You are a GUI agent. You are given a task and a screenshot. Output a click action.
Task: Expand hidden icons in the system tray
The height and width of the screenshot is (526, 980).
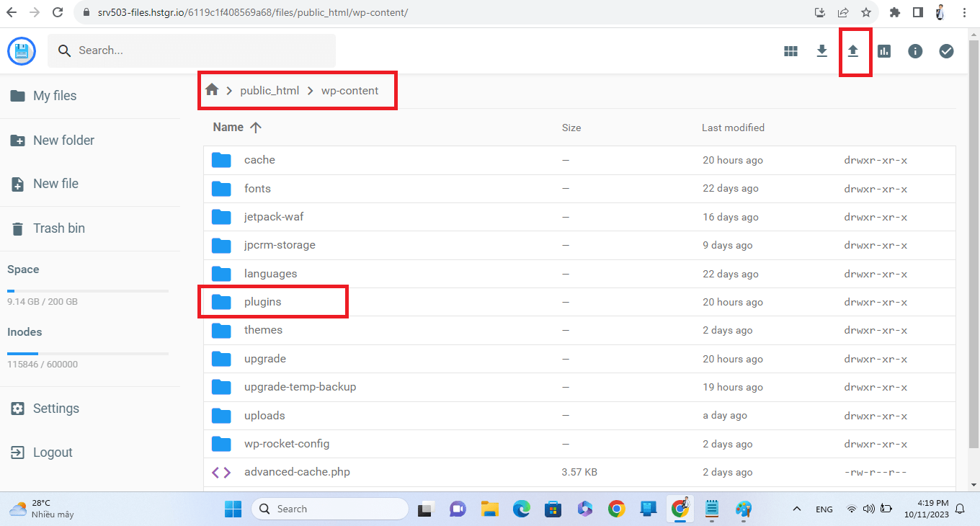pyautogui.click(x=797, y=509)
